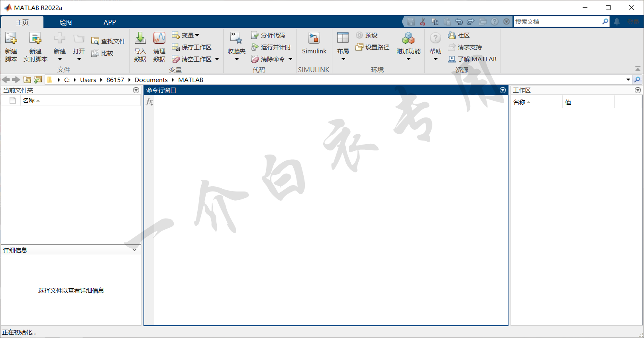Go forward with the address bar forward arrow
The height and width of the screenshot is (338, 644).
click(16, 80)
